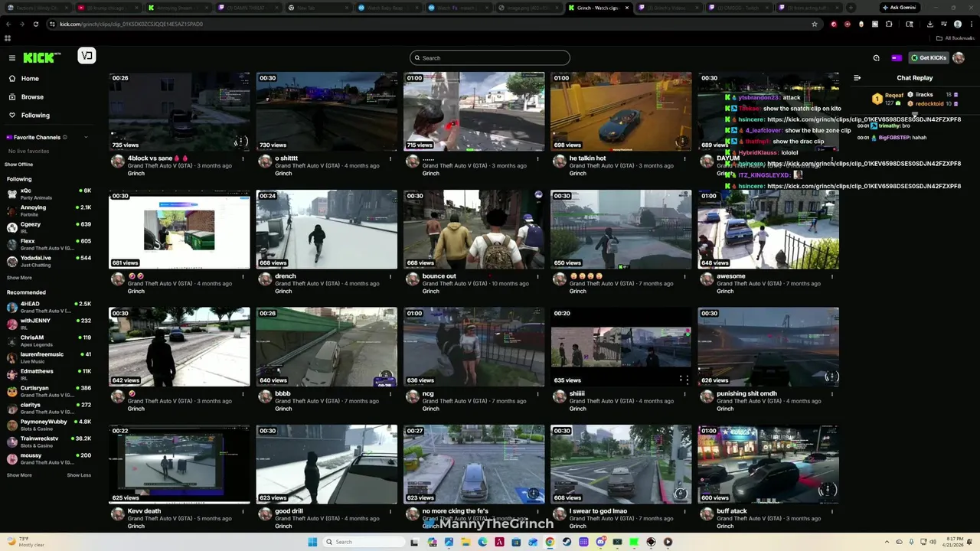The width and height of the screenshot is (980, 551).
Task: Open Chrome from the taskbar
Action: (550, 542)
